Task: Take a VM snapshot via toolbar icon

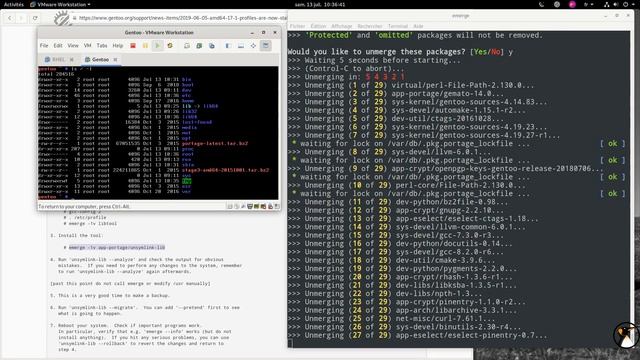Action: tap(187, 46)
